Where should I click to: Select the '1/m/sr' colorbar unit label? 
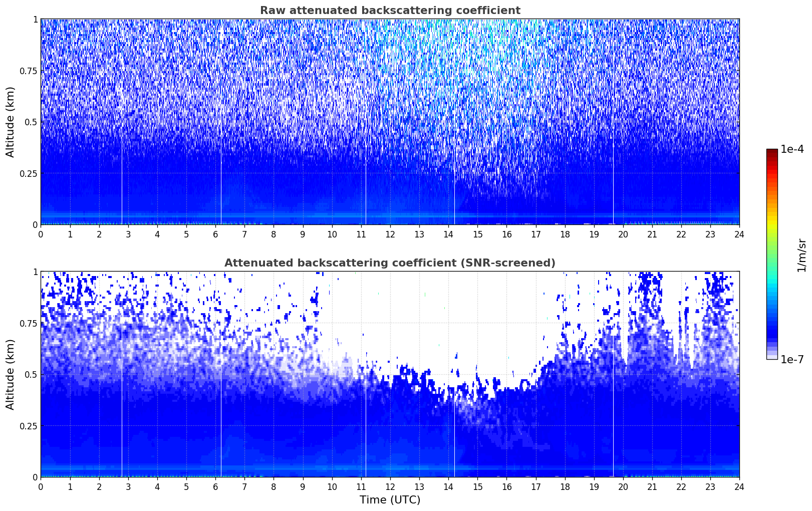(801, 254)
